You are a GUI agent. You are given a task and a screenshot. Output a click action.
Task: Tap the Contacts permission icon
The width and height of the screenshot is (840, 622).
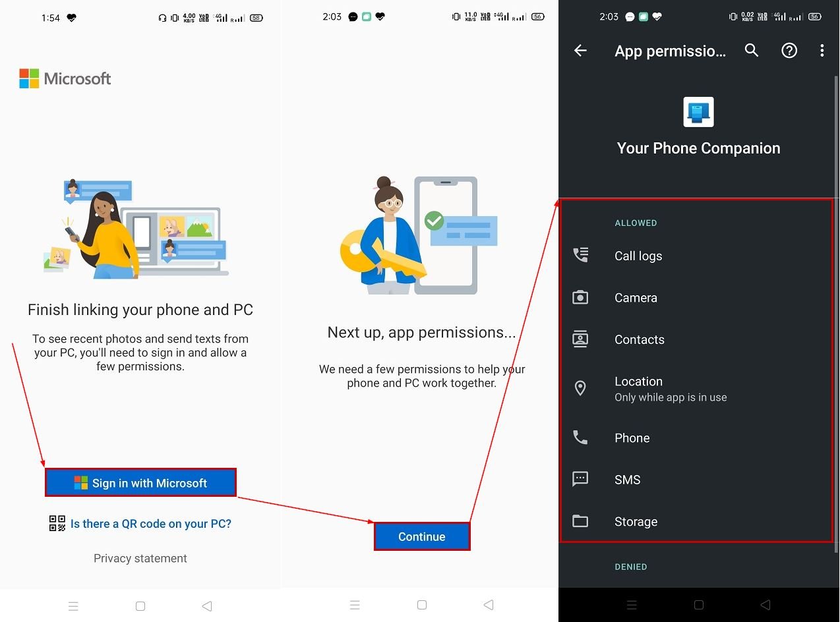(x=580, y=339)
